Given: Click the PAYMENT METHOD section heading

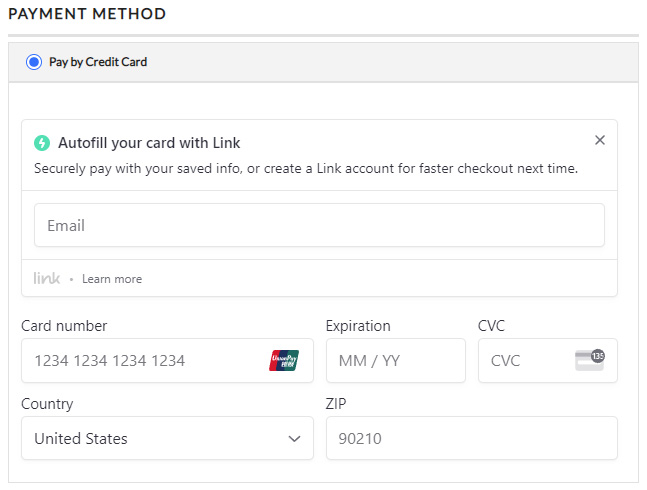Looking at the screenshot, I should pyautogui.click(x=87, y=14).
